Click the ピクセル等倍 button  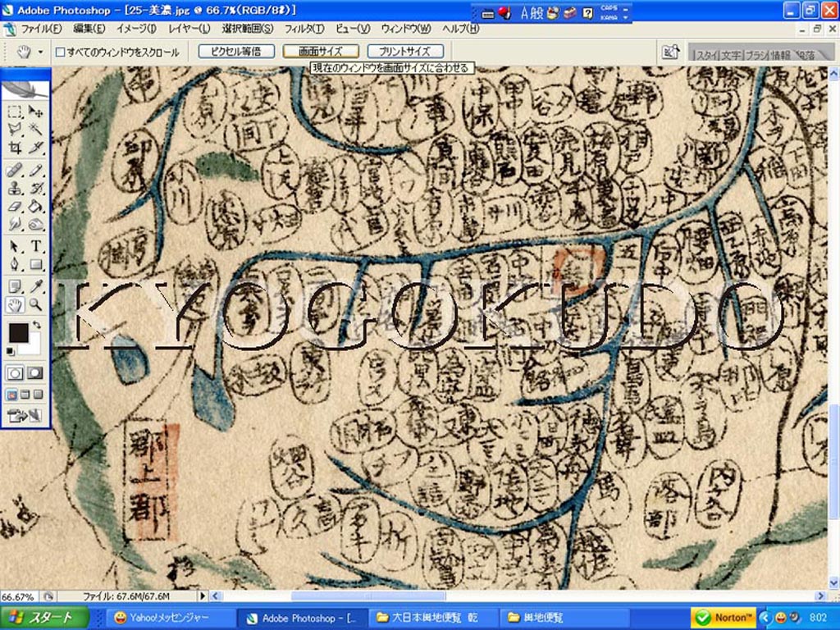pos(236,52)
